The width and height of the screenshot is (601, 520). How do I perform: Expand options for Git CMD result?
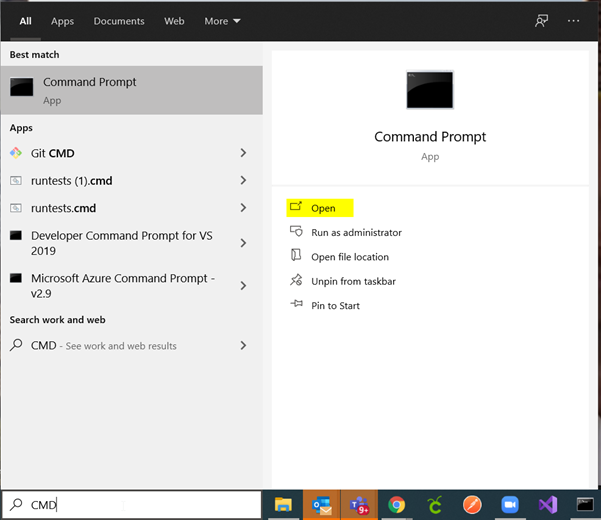pos(243,153)
